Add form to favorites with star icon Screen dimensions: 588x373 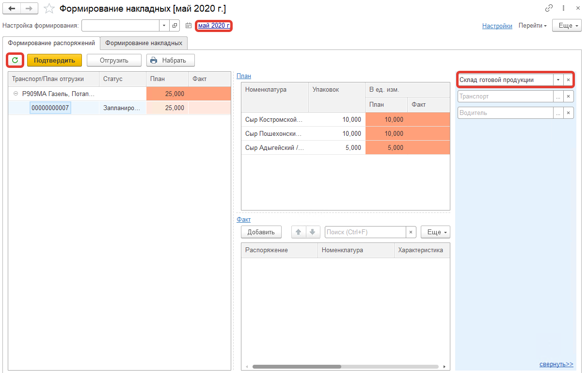(x=48, y=9)
